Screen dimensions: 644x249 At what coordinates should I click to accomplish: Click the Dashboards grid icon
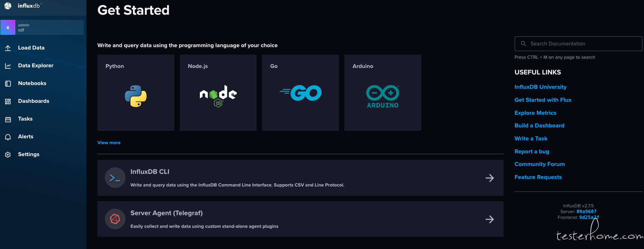(8, 101)
